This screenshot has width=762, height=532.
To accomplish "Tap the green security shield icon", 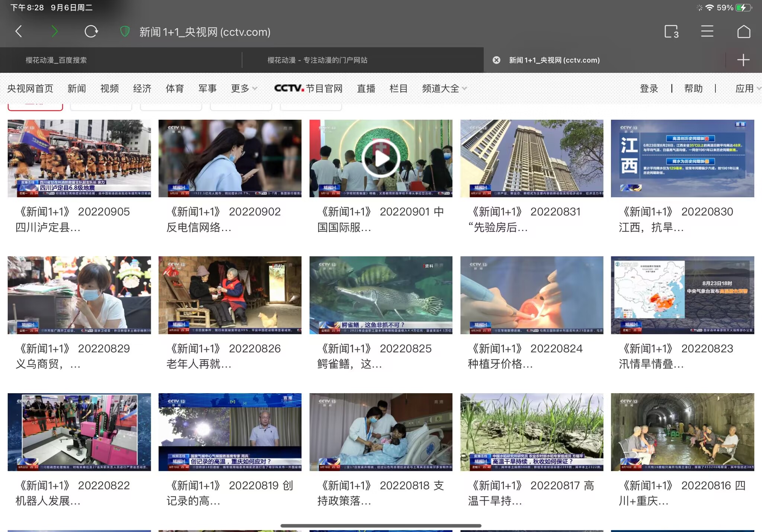I will [x=125, y=32].
